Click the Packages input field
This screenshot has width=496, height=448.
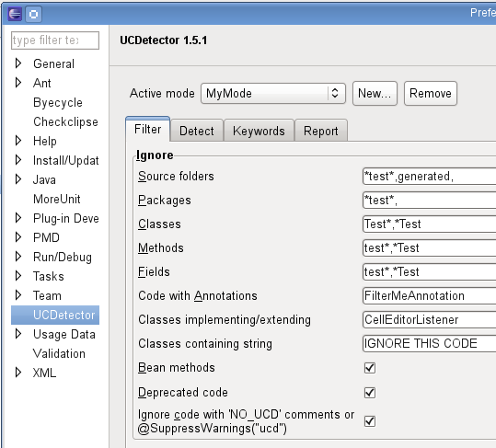tap(429, 201)
